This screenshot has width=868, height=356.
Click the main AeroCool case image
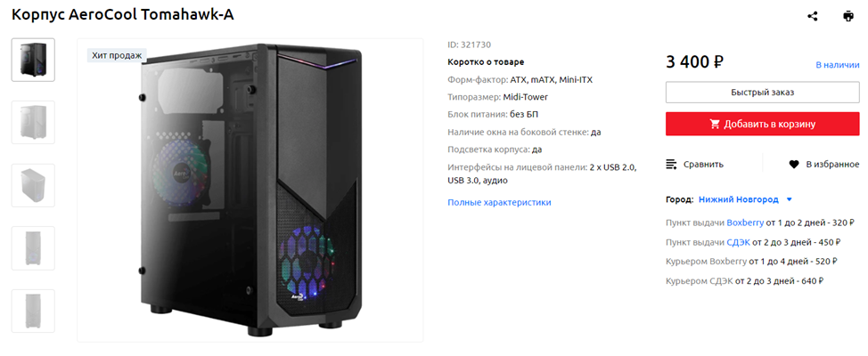click(250, 190)
